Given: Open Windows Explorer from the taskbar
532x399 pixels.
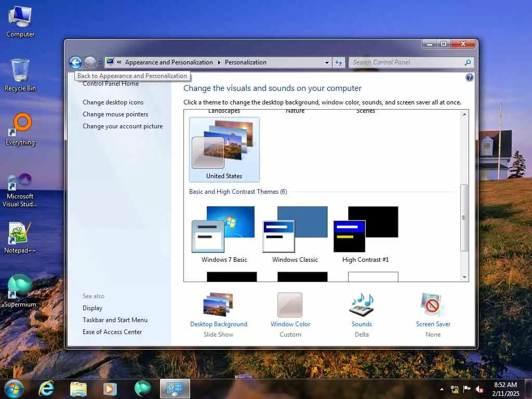Looking at the screenshot, I should click(x=78, y=389).
